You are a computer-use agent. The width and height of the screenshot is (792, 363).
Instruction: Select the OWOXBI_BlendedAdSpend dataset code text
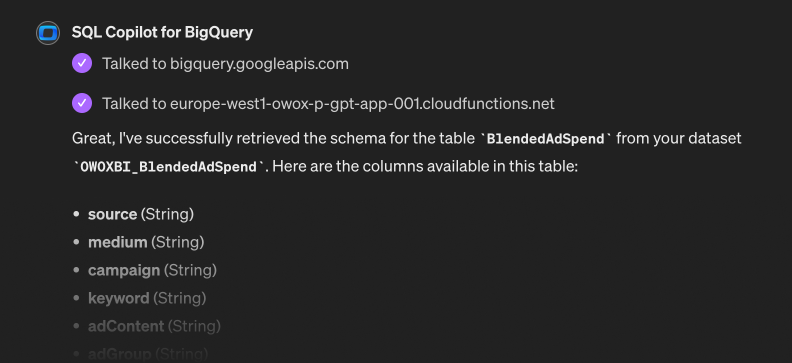tap(169, 167)
